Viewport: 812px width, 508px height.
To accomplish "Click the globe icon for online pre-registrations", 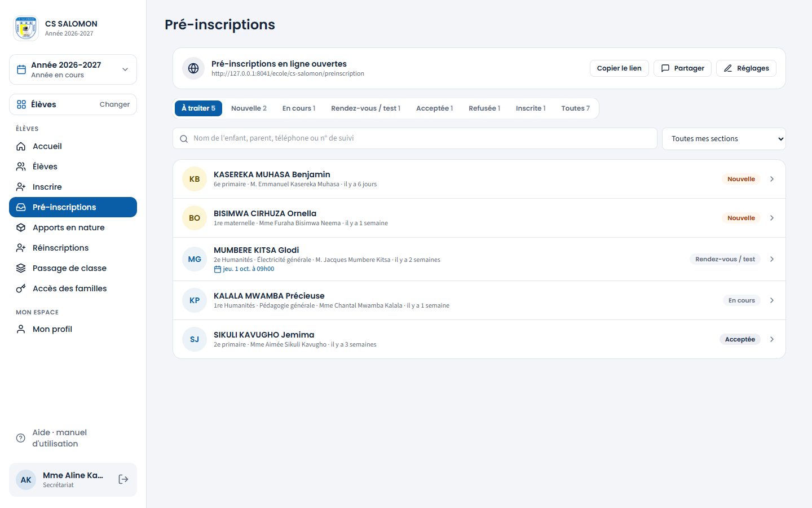I will [x=193, y=68].
